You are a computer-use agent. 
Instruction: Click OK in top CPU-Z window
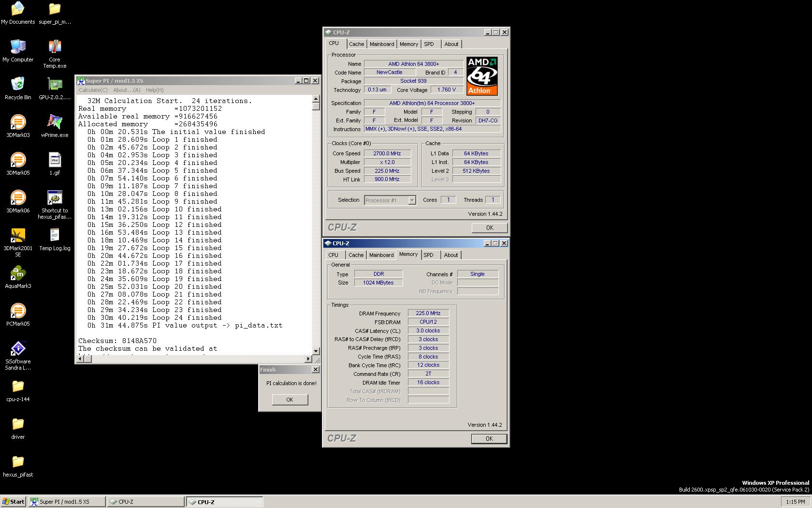[x=490, y=228]
